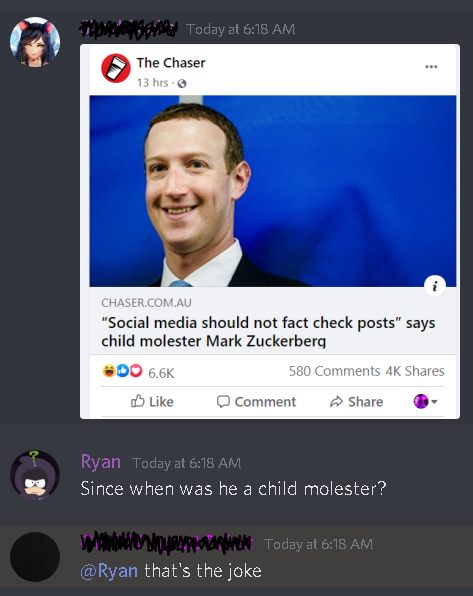This screenshot has width=473, height=596.
Task: Open the three-dot post options menu
Action: (x=431, y=67)
